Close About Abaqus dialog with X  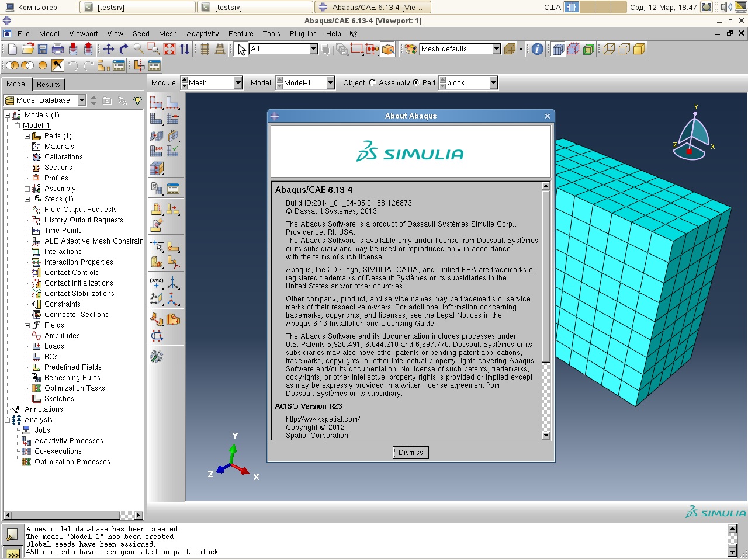[x=548, y=116]
